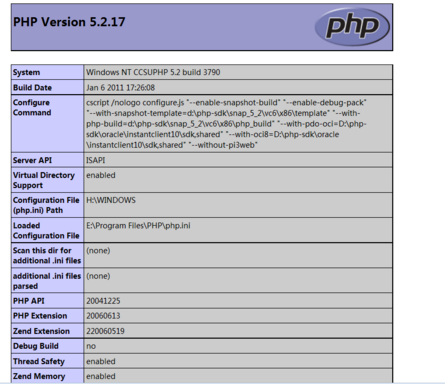
Task: Select the ISAPI Server API value
Action: pyautogui.click(x=96, y=160)
